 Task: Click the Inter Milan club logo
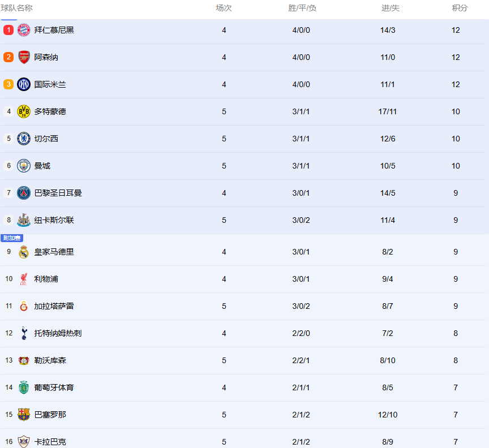click(24, 84)
